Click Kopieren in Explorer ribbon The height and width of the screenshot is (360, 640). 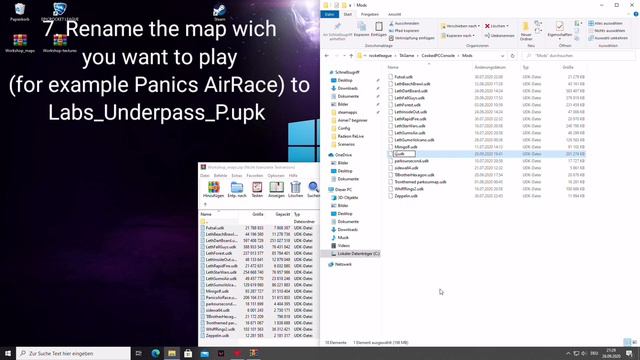click(361, 29)
